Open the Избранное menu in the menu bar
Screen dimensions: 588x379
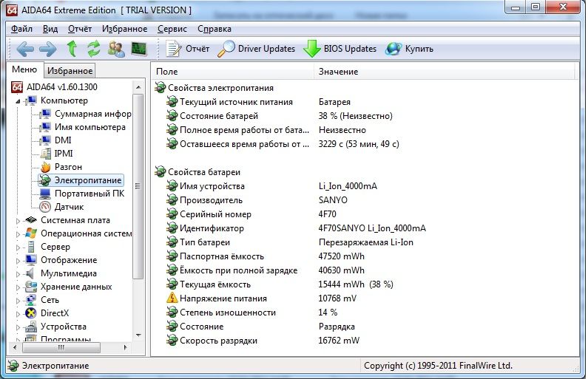[x=124, y=29]
